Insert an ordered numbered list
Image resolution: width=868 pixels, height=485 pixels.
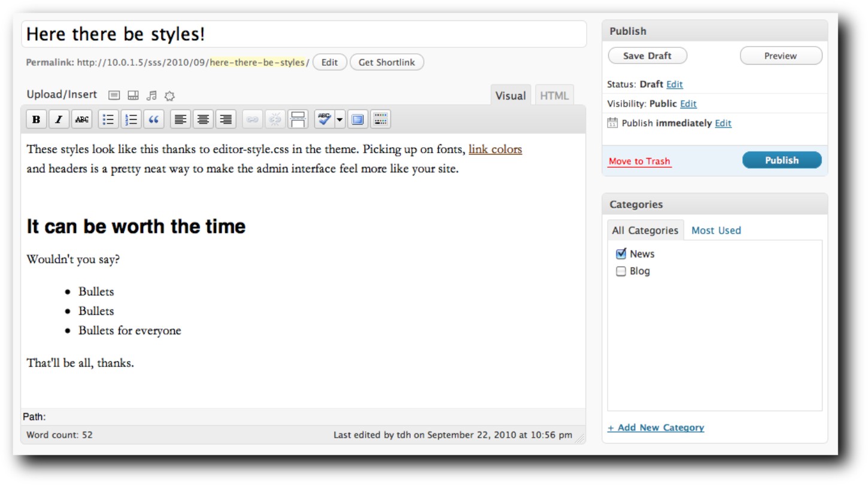(131, 119)
